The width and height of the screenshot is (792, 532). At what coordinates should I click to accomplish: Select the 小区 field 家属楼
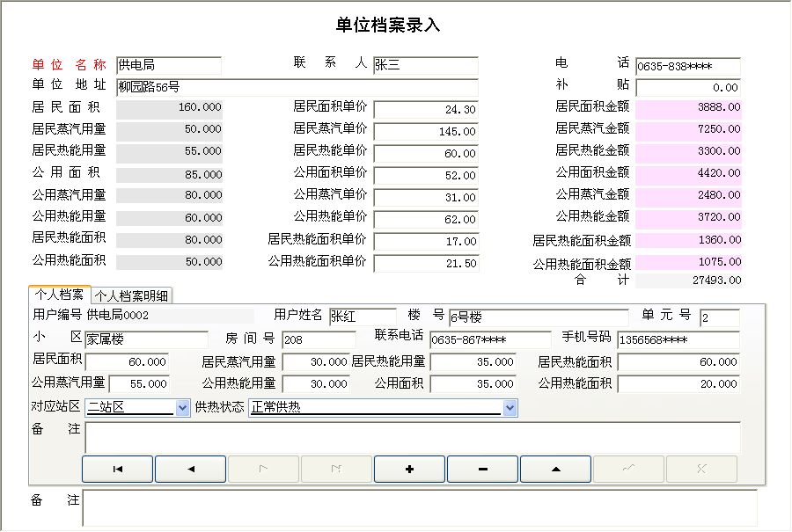coord(146,339)
